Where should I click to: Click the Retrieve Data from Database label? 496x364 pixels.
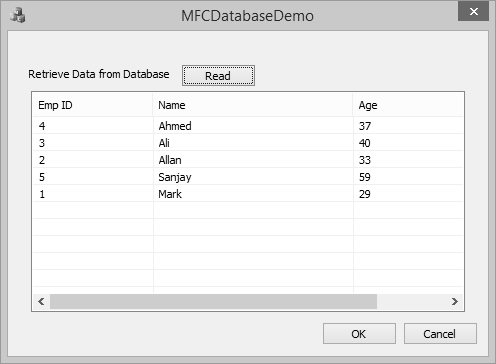[x=99, y=74]
